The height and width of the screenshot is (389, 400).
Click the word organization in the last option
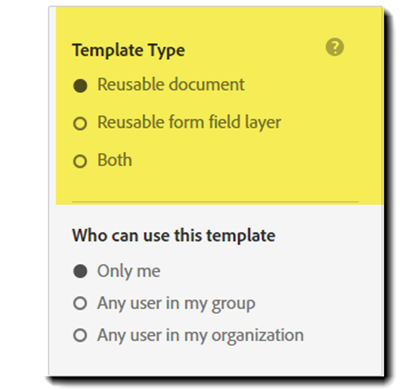[x=258, y=336]
